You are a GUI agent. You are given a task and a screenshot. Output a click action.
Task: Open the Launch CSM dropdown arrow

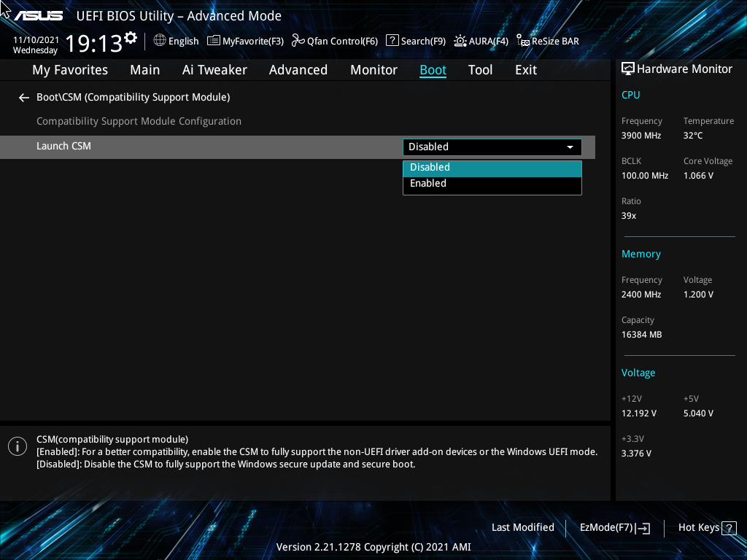570,147
